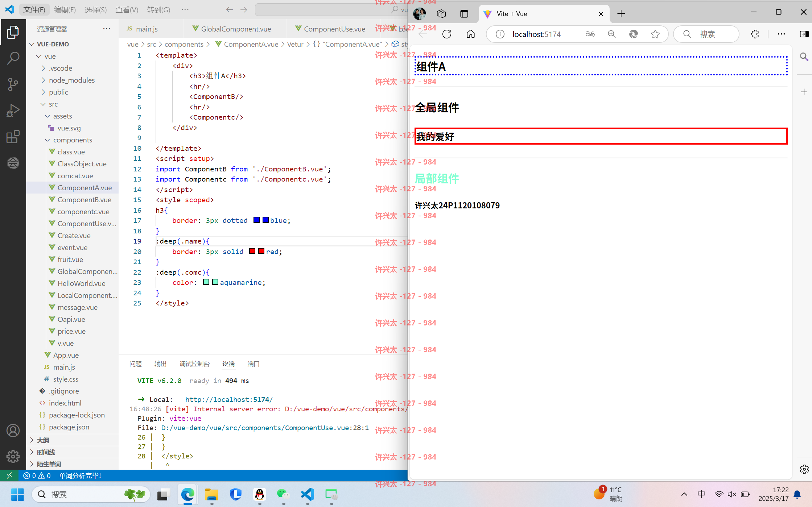Open the Manage gear in activity bar

point(13,456)
